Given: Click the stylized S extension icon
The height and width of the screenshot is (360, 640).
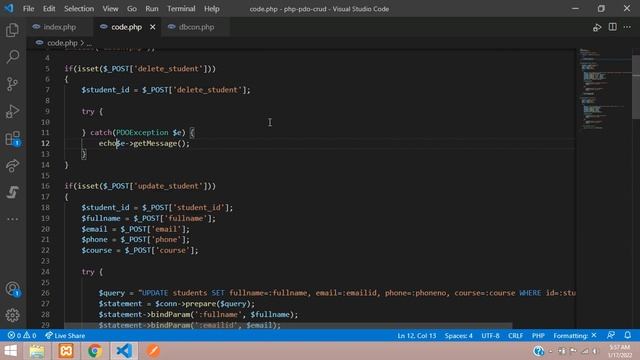Looking at the screenshot, I should click(x=12, y=192).
